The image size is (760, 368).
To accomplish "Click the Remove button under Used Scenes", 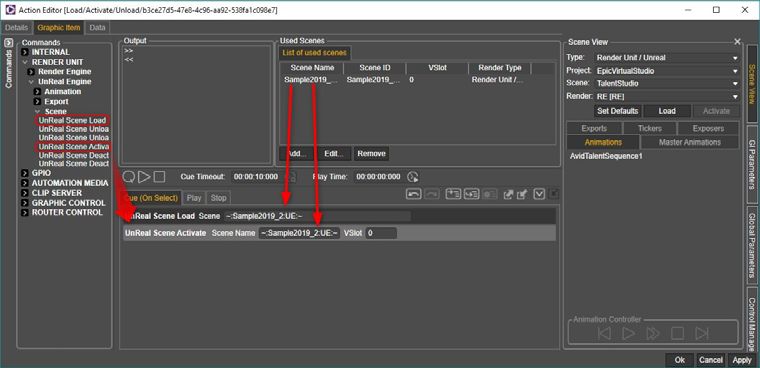I will pos(371,154).
